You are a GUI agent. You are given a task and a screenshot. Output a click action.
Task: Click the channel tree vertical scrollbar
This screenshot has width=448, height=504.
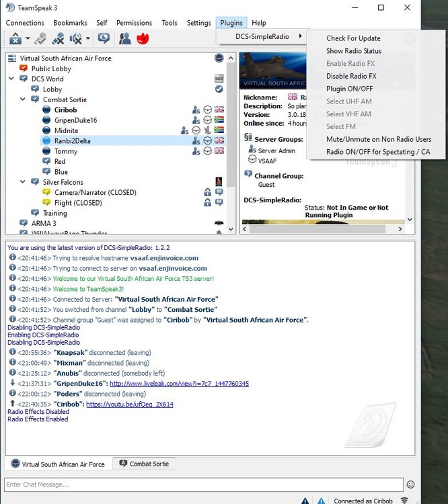pyautogui.click(x=231, y=144)
